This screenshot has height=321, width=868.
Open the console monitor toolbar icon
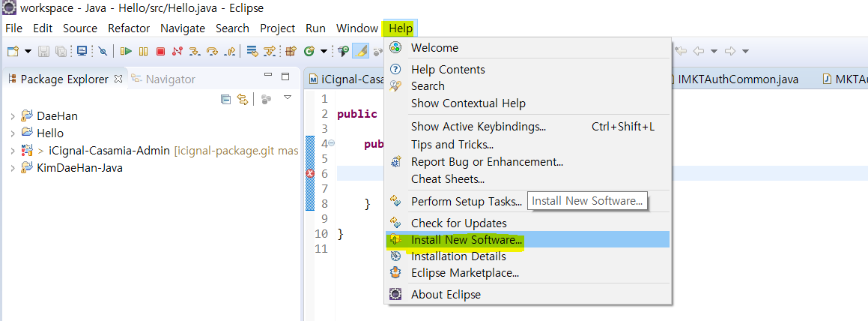pos(82,51)
